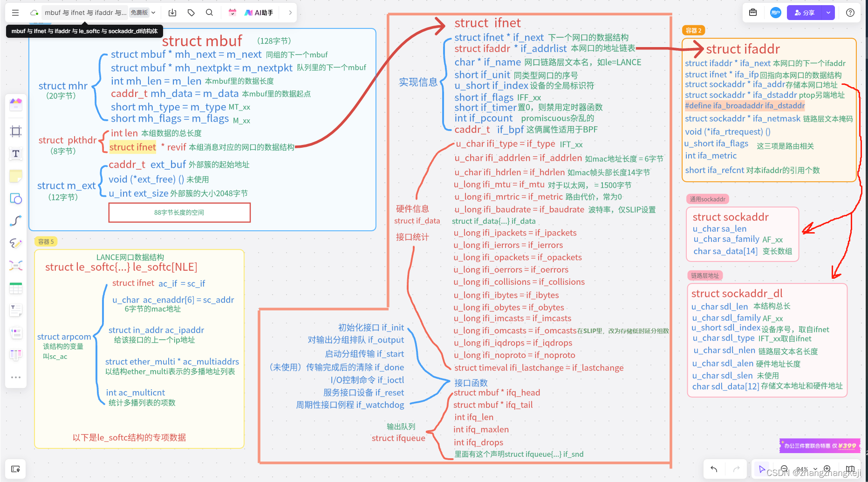Select the 容器 5 label tag
Screen dimensions: 868x482
point(46,241)
